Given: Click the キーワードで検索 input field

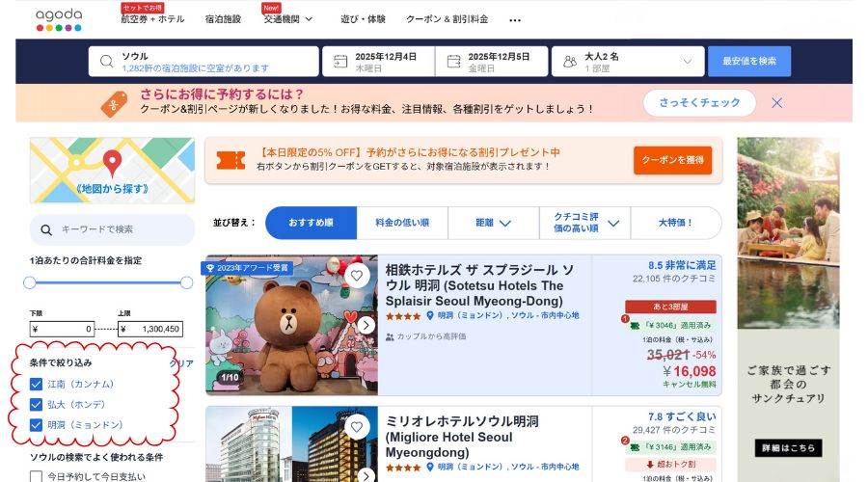Looking at the screenshot, I should 113,229.
